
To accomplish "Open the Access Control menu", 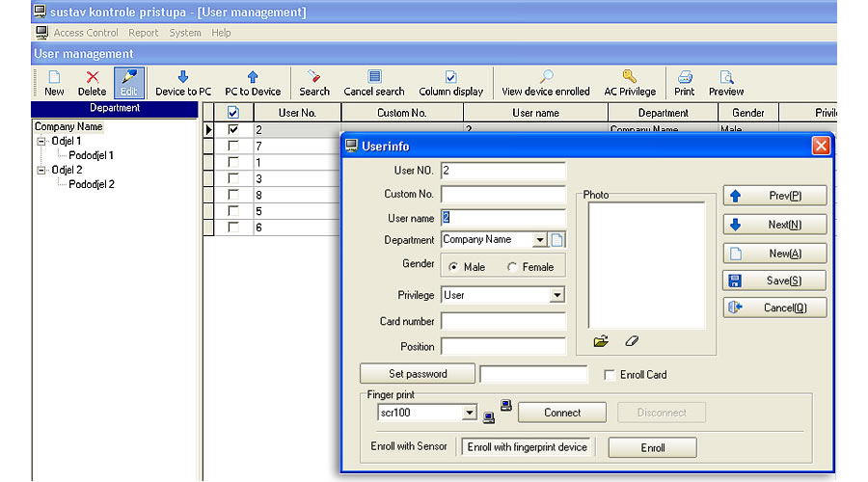I will [x=86, y=33].
